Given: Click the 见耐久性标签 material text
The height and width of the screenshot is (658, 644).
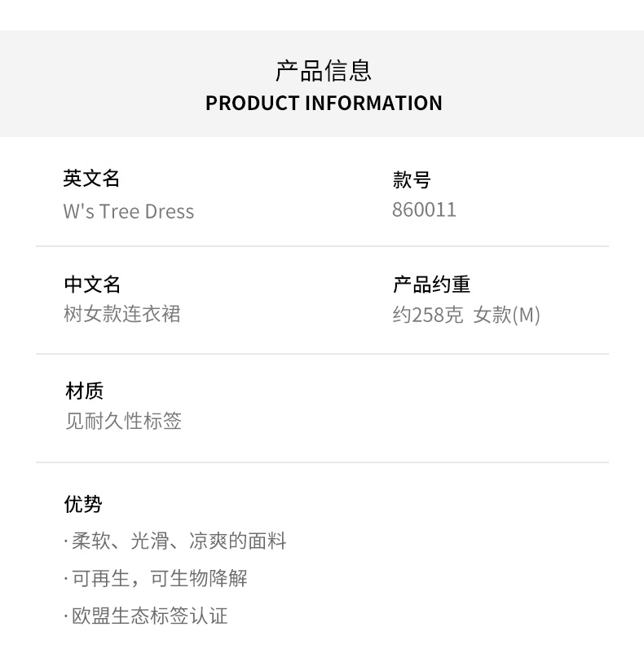Looking at the screenshot, I should [x=123, y=422].
